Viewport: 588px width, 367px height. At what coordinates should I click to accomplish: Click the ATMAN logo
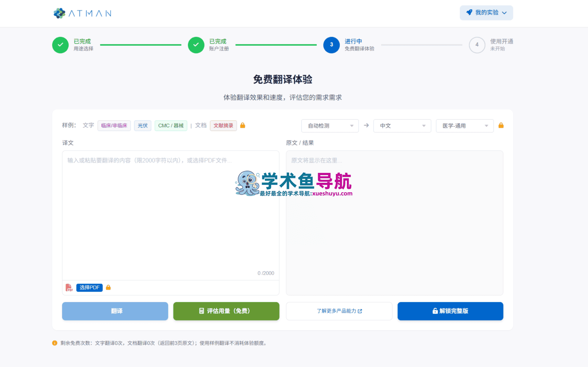pos(82,14)
